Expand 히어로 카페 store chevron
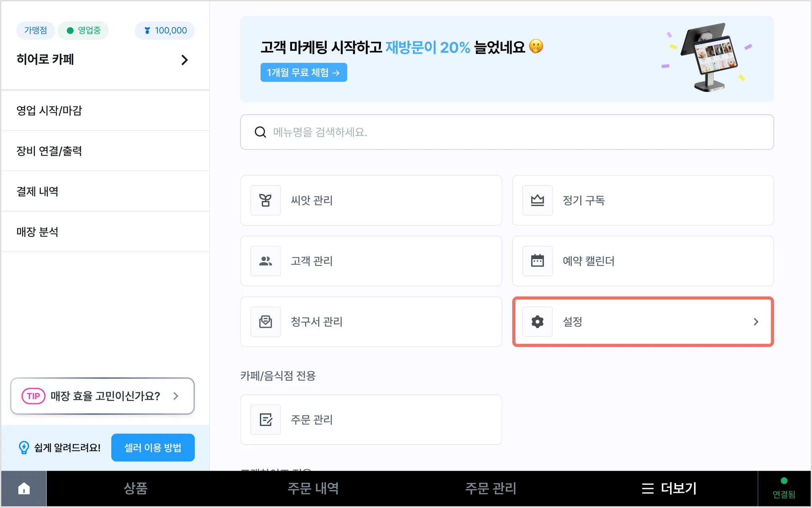Viewport: 812px width, 508px height. [x=184, y=60]
